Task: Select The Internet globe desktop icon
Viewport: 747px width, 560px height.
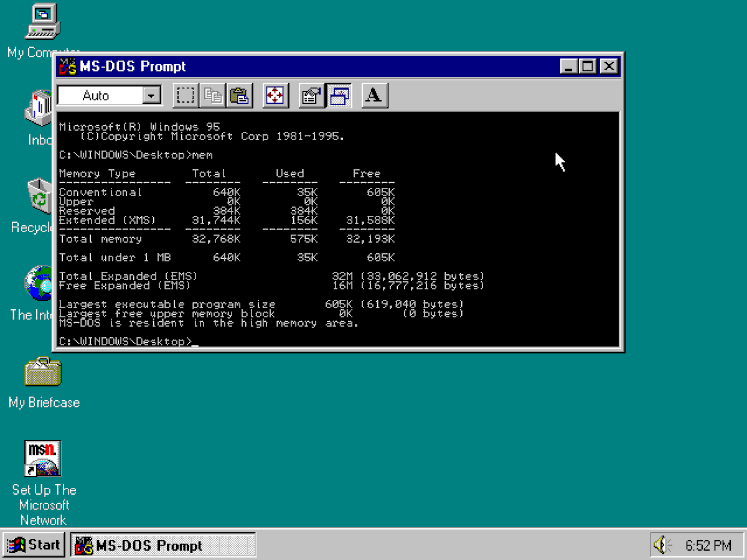Action: [x=39, y=283]
